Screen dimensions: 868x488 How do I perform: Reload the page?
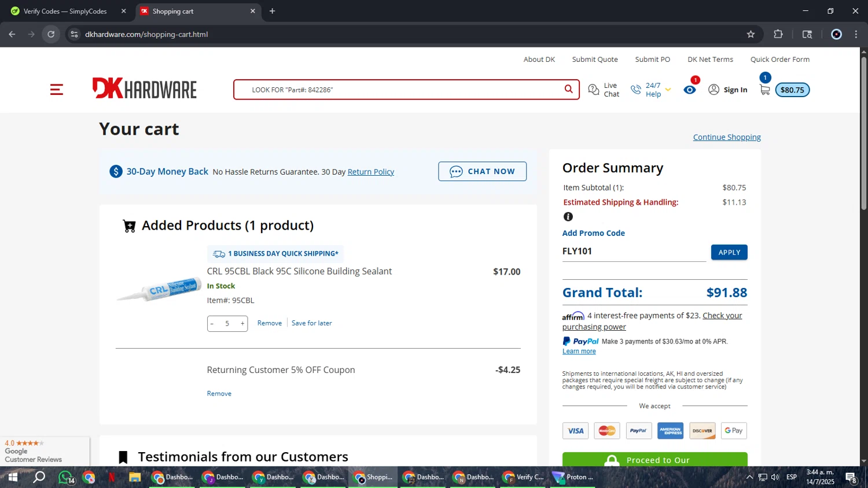point(51,34)
